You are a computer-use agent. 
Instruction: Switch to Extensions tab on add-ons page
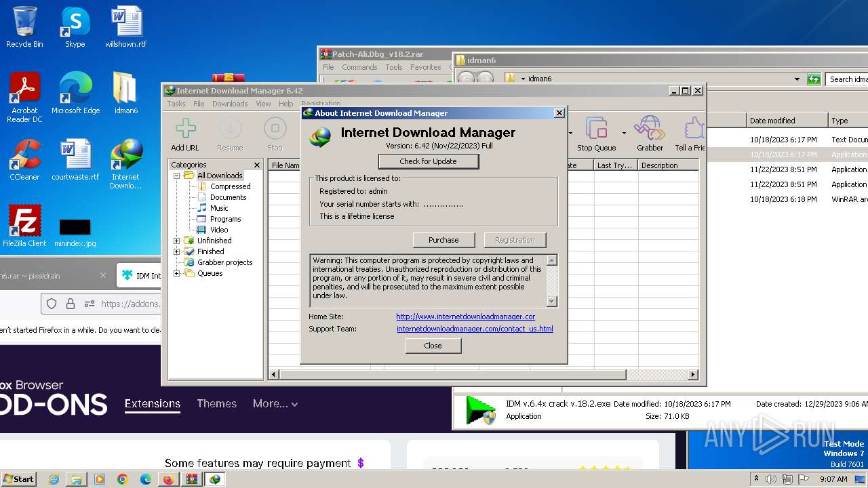(x=153, y=403)
